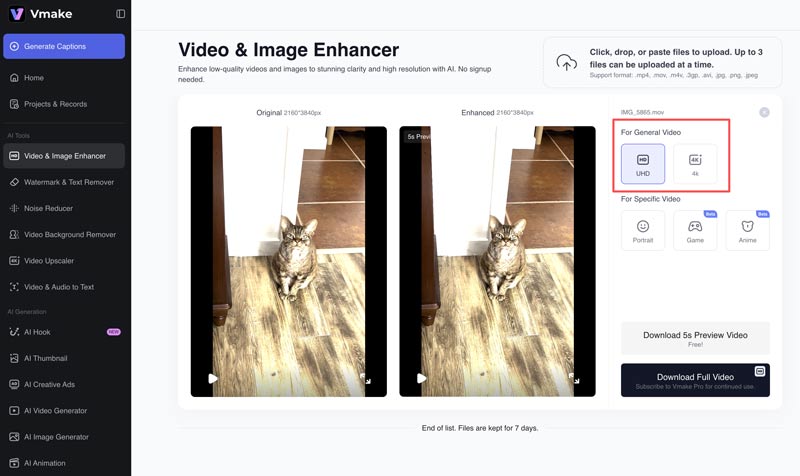Click the Video & Image Enhancer heading
This screenshot has height=476, width=800.
[289, 50]
